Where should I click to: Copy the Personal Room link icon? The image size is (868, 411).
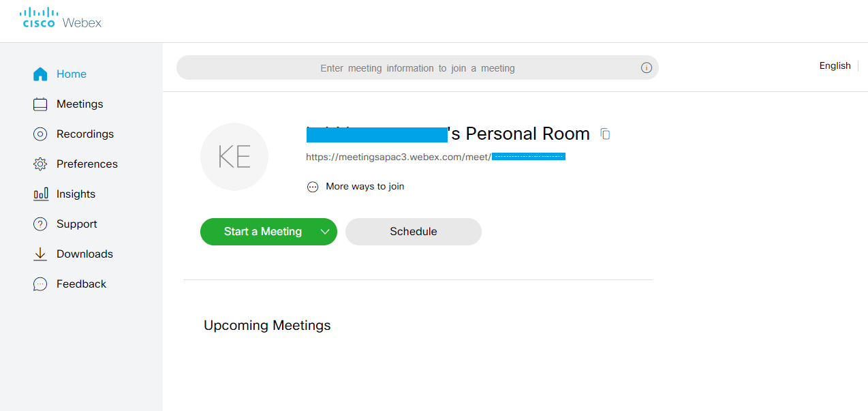(605, 134)
